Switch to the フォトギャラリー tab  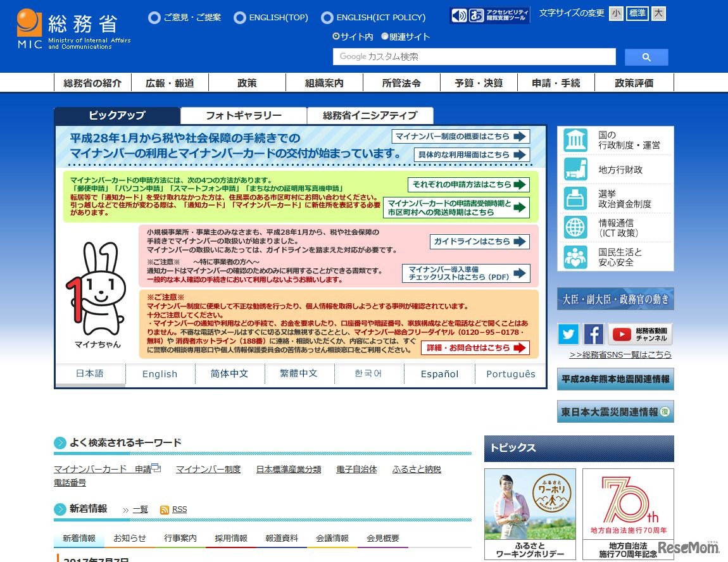point(243,116)
